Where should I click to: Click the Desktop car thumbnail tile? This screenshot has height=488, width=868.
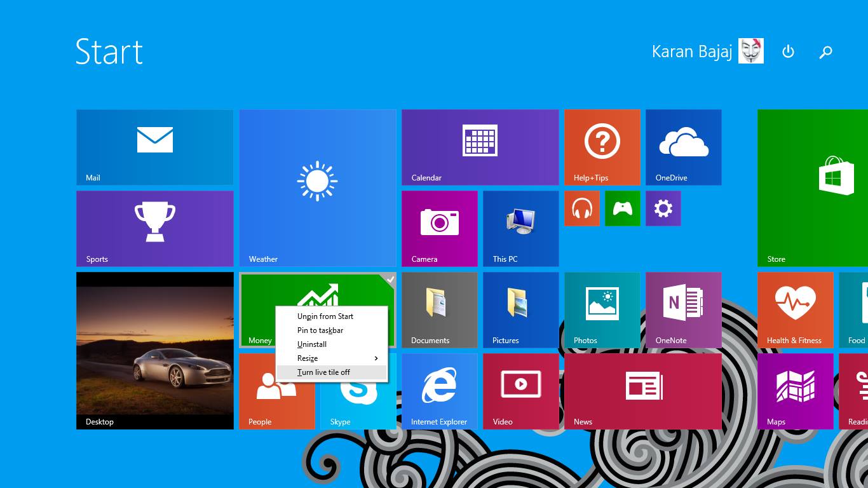(x=155, y=351)
